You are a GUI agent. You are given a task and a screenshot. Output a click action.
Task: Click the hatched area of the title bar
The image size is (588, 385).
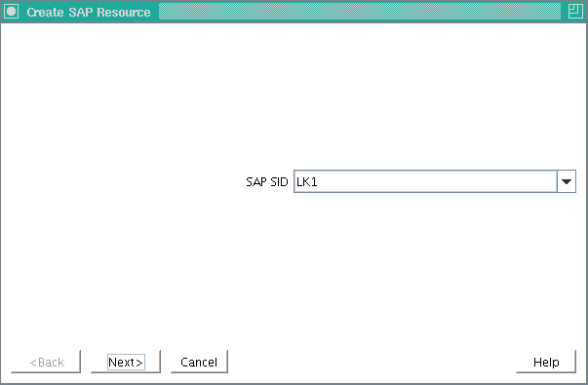click(x=360, y=12)
